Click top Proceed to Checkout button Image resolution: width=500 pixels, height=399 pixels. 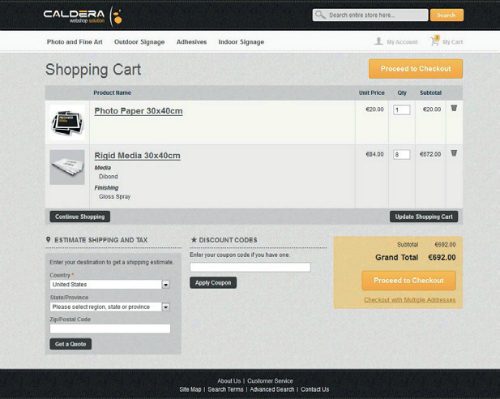416,69
